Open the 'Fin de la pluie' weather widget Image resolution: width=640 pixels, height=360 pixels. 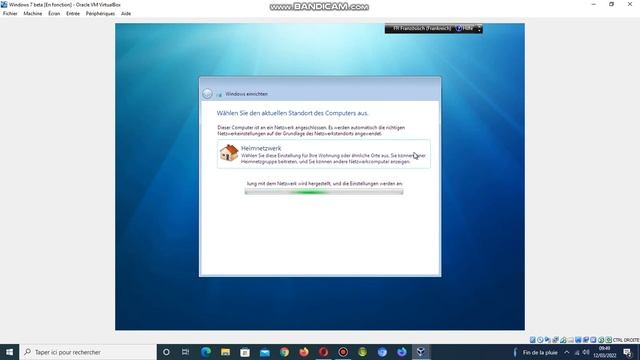535,352
